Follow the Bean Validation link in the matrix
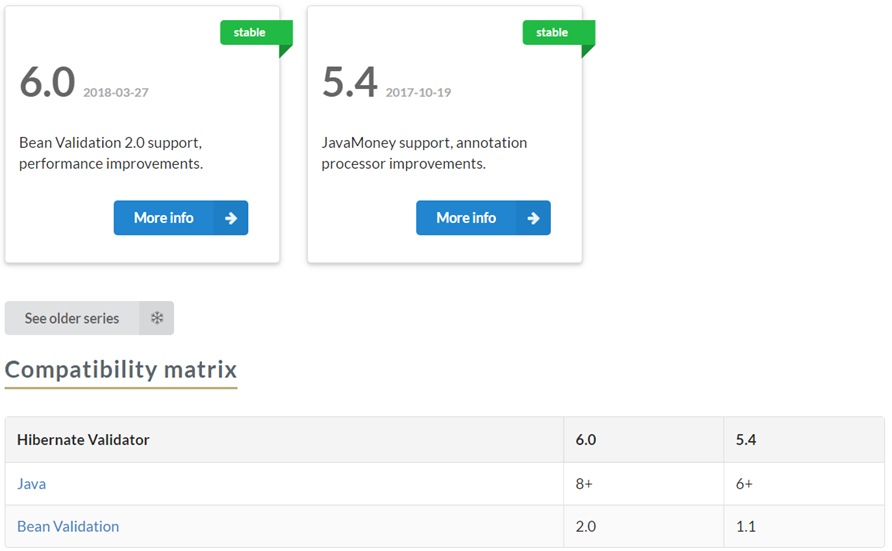The width and height of the screenshot is (892, 551). [x=68, y=527]
